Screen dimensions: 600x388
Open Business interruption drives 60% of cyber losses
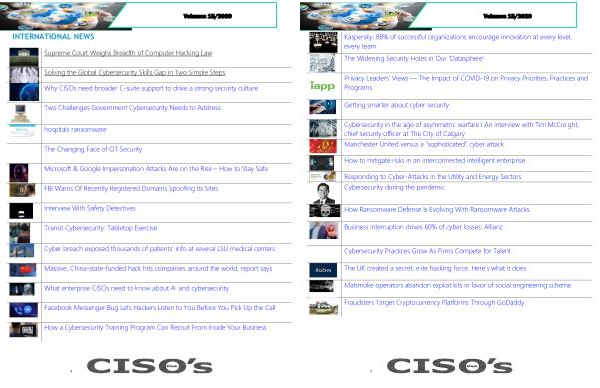click(423, 227)
